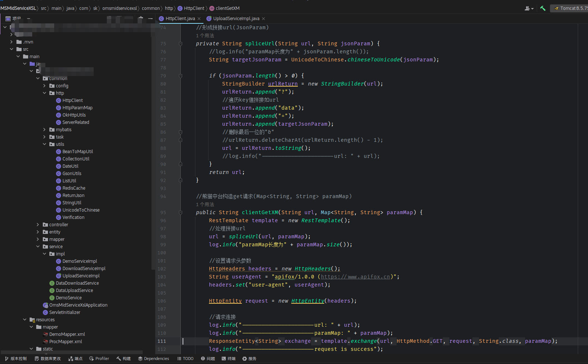Click the MSMidServiceXSL root breadcrumb
Image resolution: width=588 pixels, height=364 pixels.
(x=18, y=8)
